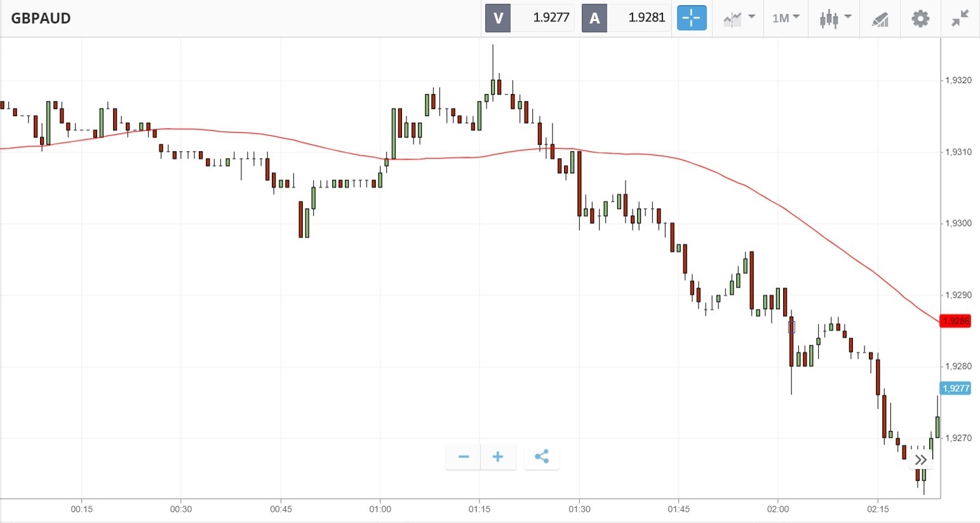Open the 1M timeframe dropdown
This screenshot has width=980, height=523.
click(786, 18)
